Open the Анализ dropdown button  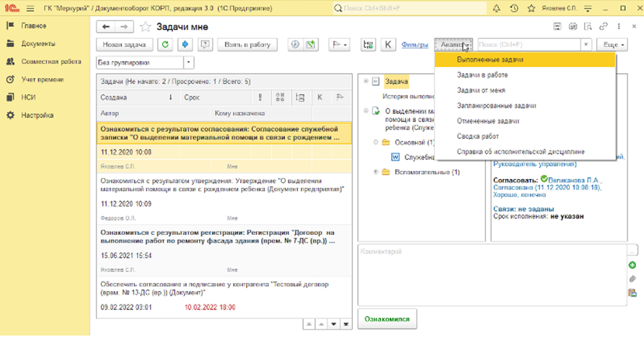[454, 45]
